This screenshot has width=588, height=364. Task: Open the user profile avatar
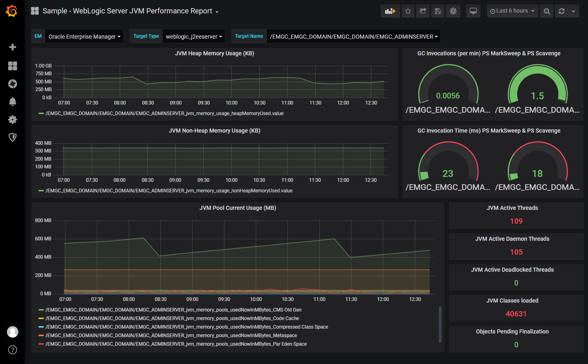[x=13, y=332]
